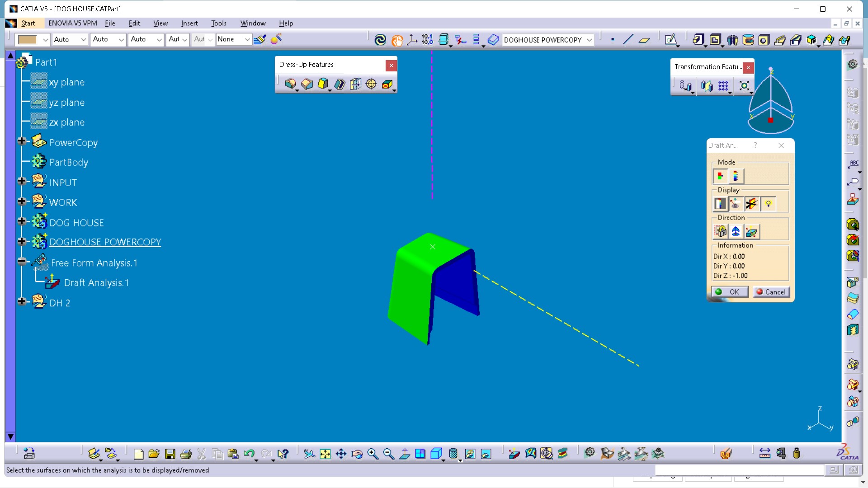This screenshot has width=868, height=488.
Task: Click the Chamfer icon in Dress-Up Features
Action: pyautogui.click(x=307, y=84)
